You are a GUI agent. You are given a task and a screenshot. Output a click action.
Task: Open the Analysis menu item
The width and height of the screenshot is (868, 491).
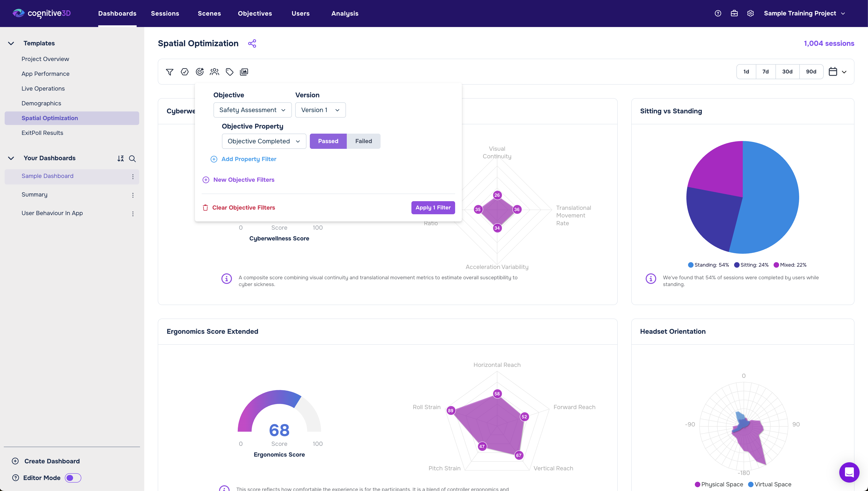(345, 14)
